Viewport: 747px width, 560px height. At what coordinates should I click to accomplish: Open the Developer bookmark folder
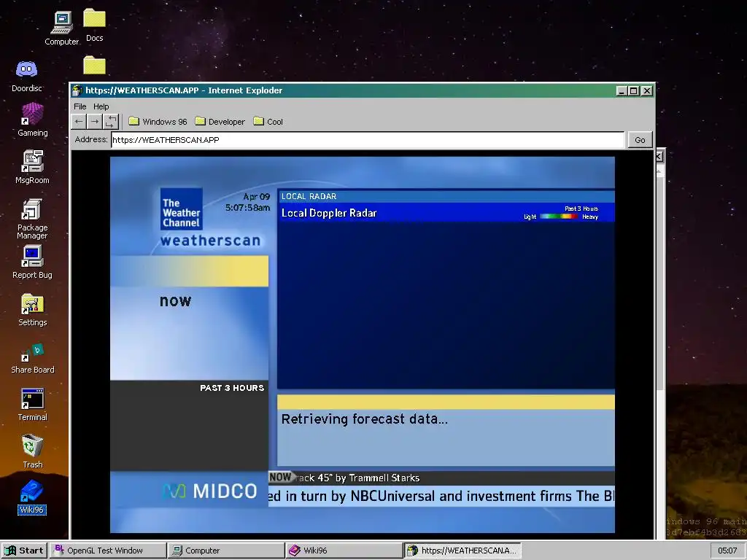pos(220,122)
